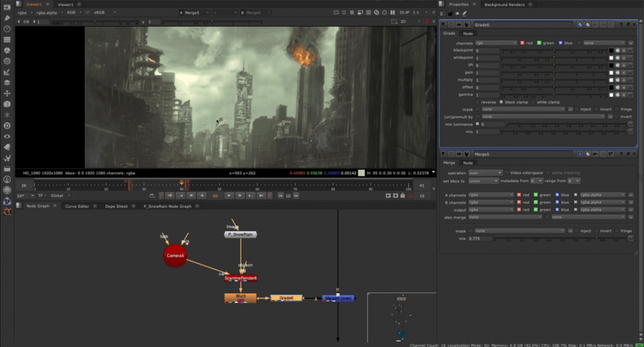This screenshot has height=347, width=644.
Task: Select the Blur3 node
Action: point(240,297)
